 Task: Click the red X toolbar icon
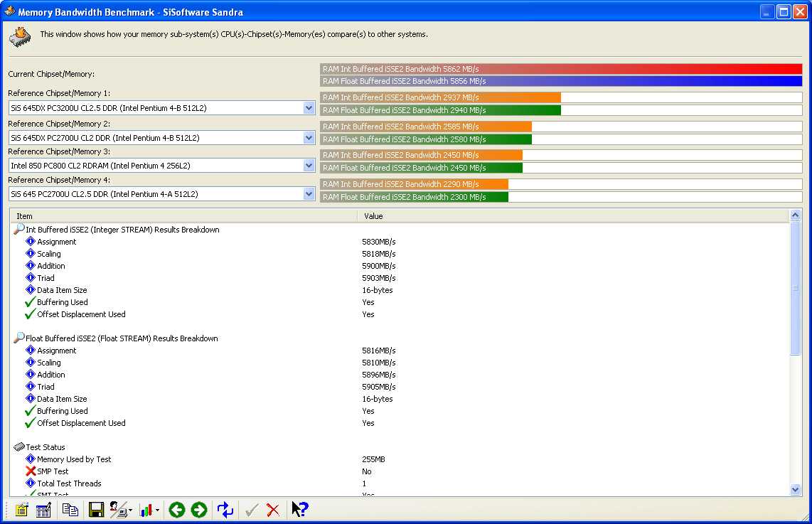tap(273, 510)
